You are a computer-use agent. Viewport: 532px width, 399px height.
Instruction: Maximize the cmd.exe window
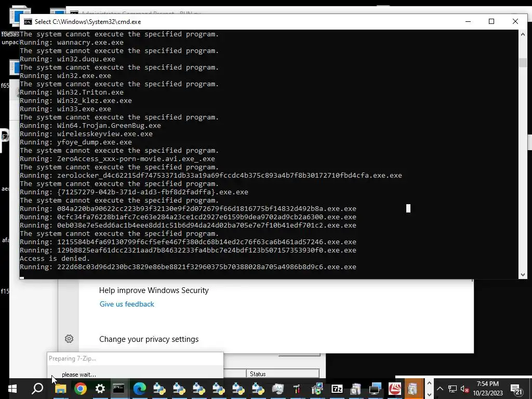tap(491, 21)
